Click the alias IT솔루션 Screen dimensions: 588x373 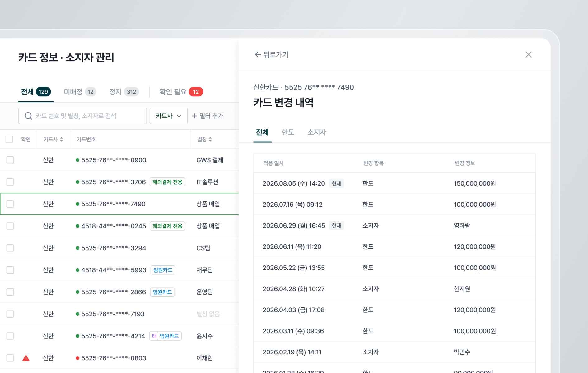(x=207, y=182)
